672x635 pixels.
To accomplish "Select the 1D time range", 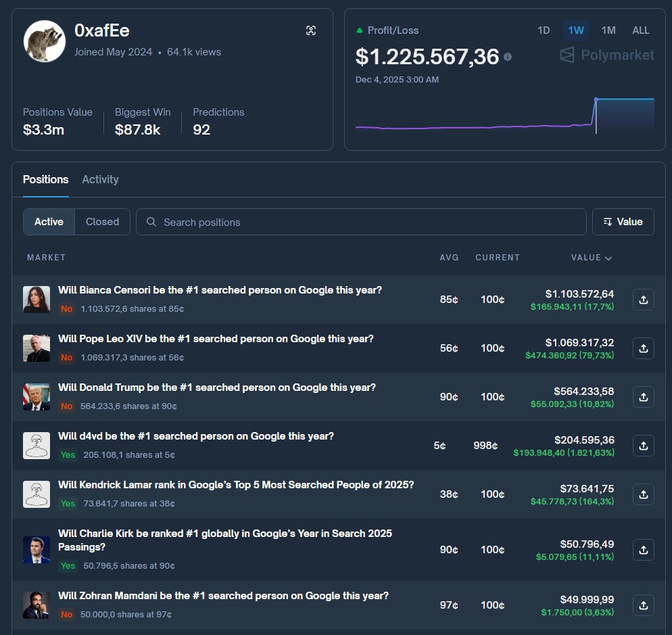I will (544, 30).
